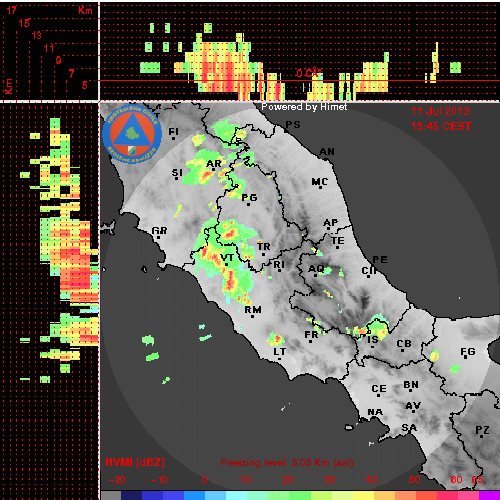Click the "Freezing level 5.05 Km (asl)" text

point(287,463)
